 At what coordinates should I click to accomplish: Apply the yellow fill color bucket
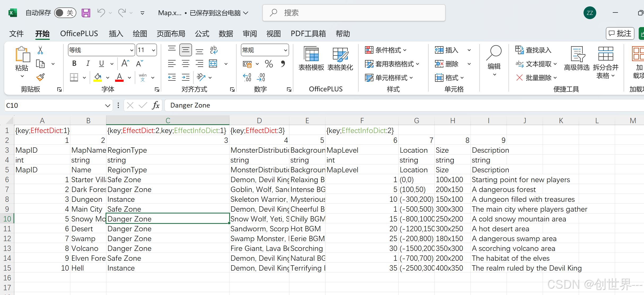tap(98, 78)
